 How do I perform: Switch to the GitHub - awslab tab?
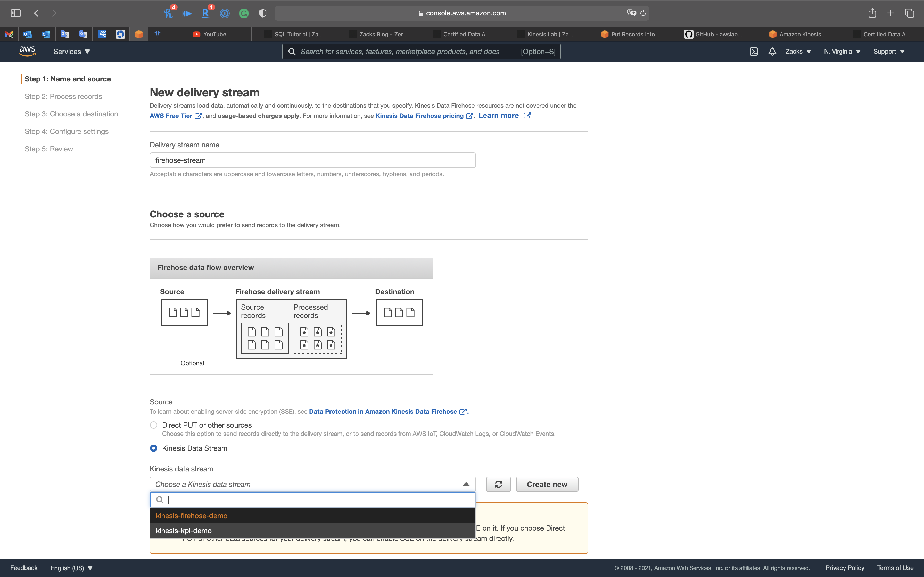(714, 34)
